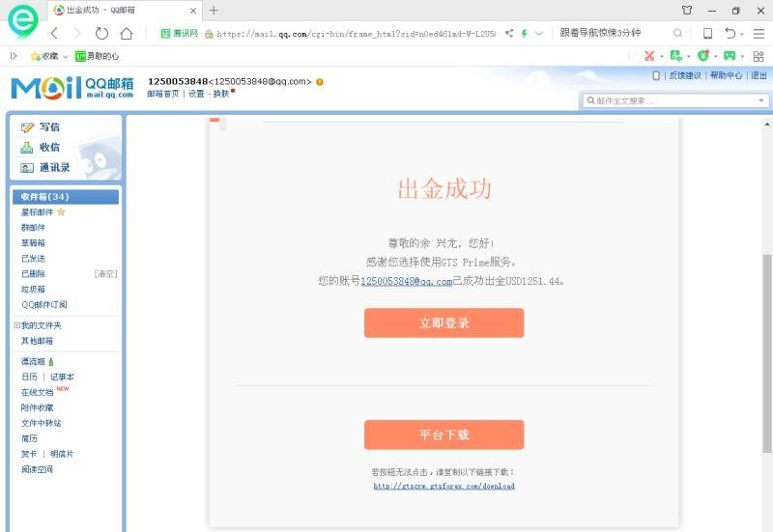Expand address bar dropdown chevron
This screenshot has width=773, height=532.
click(538, 33)
